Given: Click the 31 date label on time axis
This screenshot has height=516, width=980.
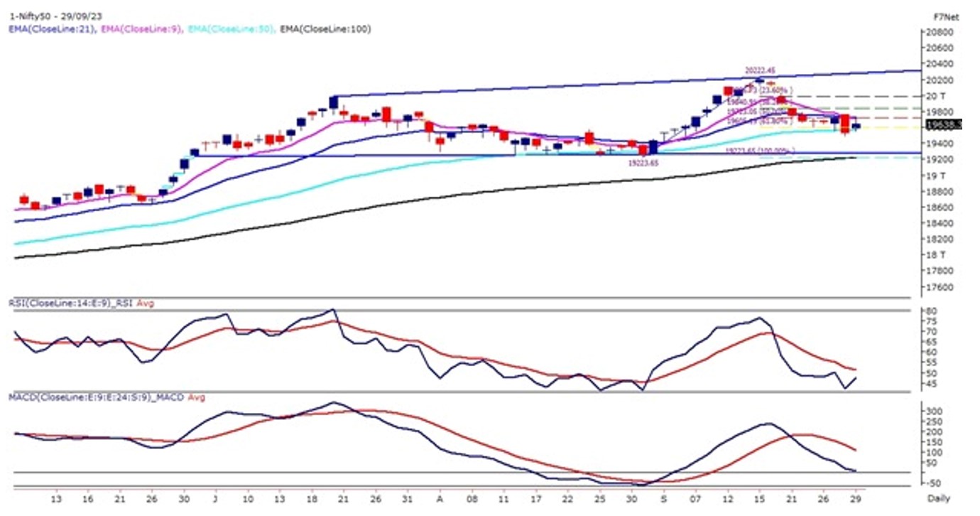Looking at the screenshot, I should pos(406,498).
